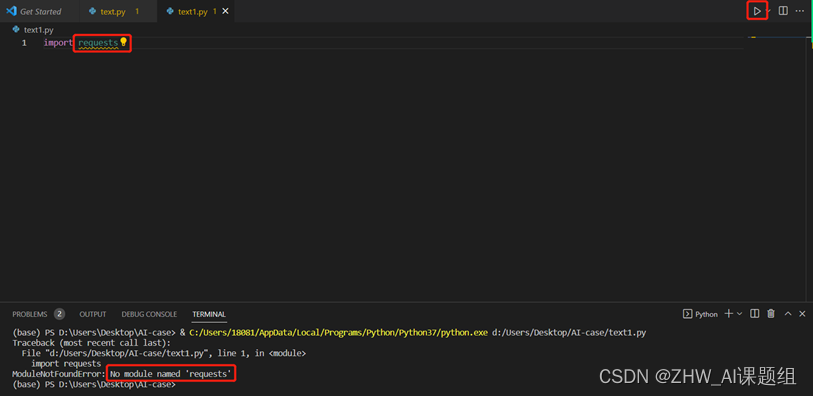The width and height of the screenshot is (813, 396).
Task: Open the Get Started tab
Action: point(40,11)
